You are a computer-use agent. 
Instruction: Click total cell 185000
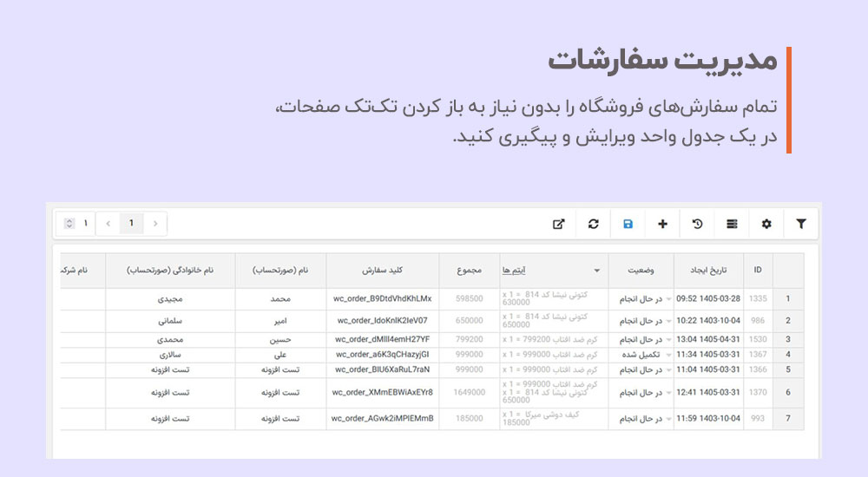[x=469, y=419]
